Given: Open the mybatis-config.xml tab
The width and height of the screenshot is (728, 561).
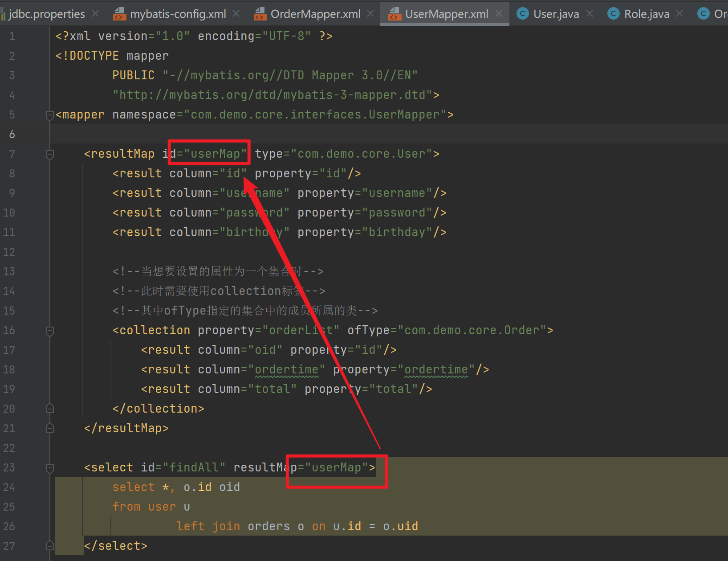Looking at the screenshot, I should pyautogui.click(x=178, y=14).
